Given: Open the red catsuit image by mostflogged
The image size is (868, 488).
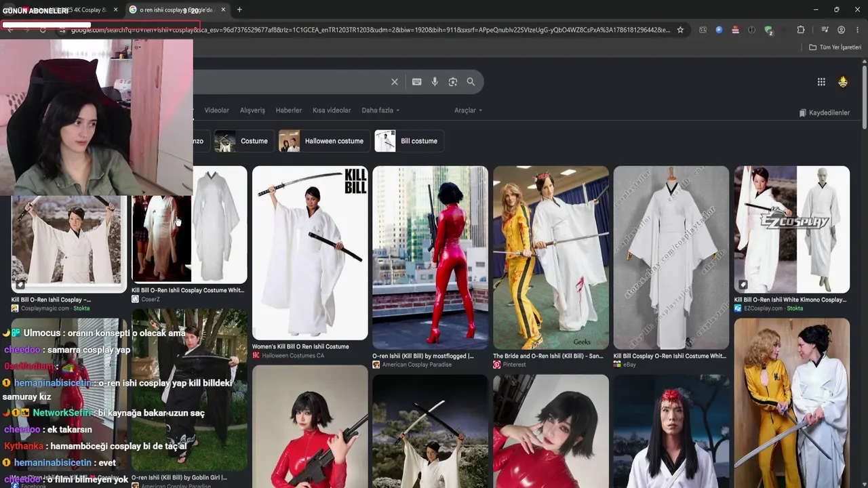Looking at the screenshot, I should (x=430, y=258).
